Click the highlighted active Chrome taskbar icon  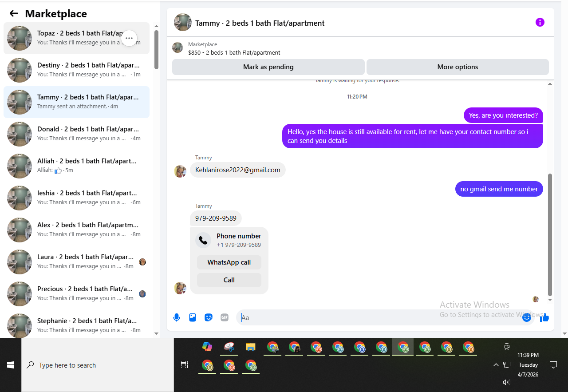[403, 347]
